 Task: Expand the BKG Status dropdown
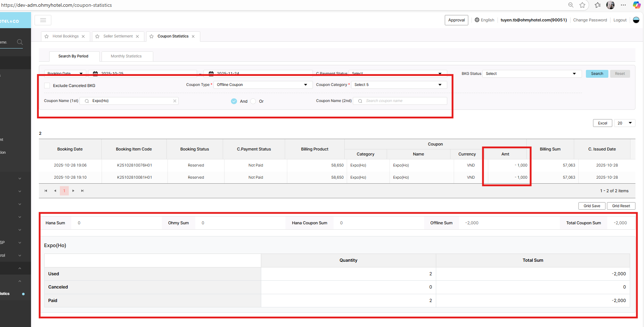[531, 74]
